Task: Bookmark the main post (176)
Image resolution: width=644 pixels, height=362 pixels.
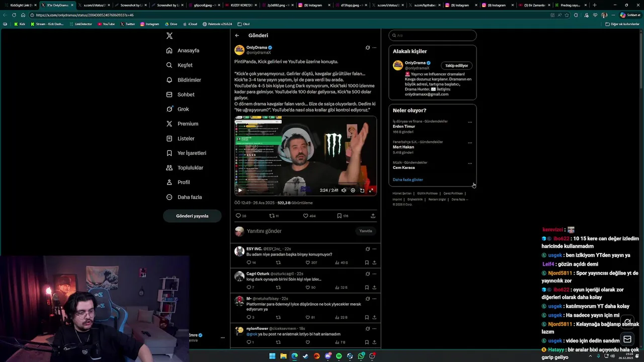Action: [x=339, y=216]
